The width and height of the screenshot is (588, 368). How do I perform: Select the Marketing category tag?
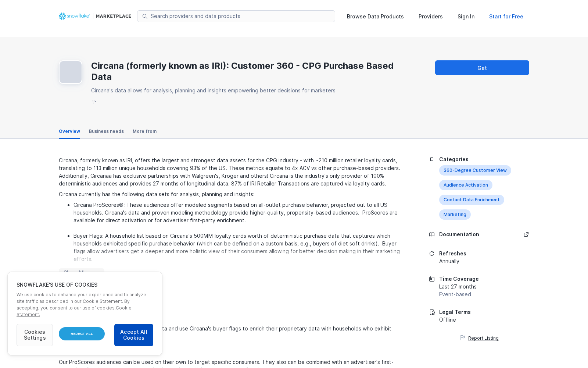tap(455, 215)
